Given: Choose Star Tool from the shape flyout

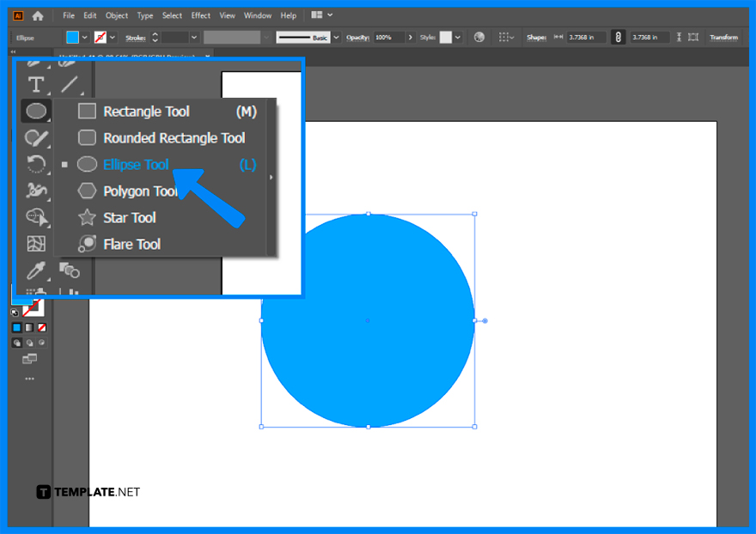Looking at the screenshot, I should tap(129, 217).
